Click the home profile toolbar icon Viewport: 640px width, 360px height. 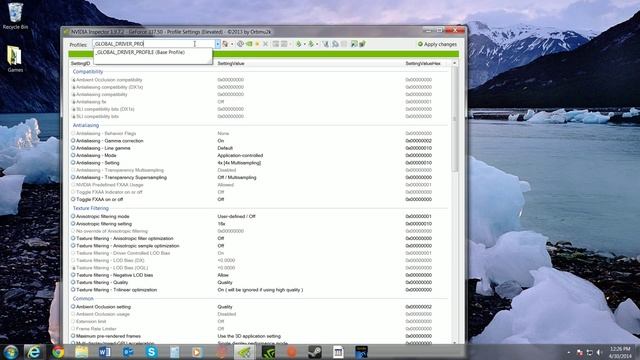point(225,44)
